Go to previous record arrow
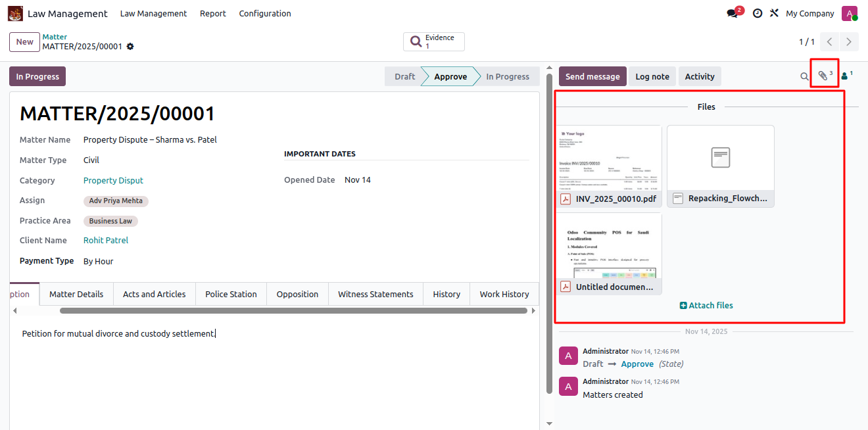868x430 pixels. point(830,42)
